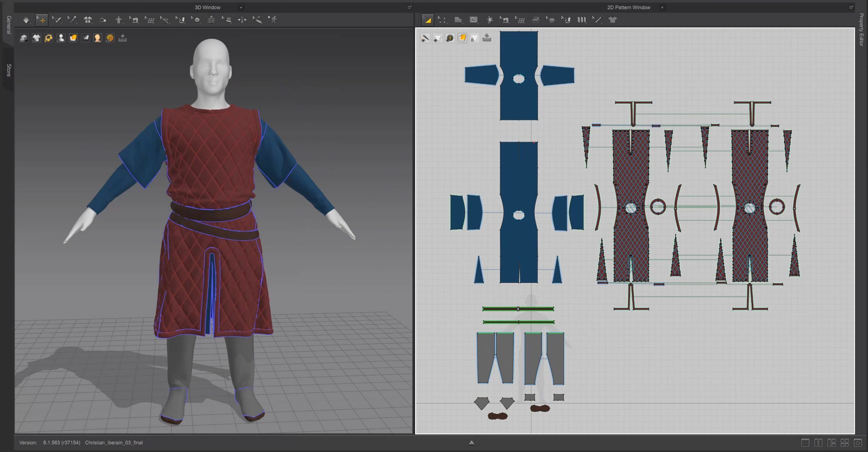Pick the Internal Polygon/Line tool
868x452 pixels.
click(474, 20)
